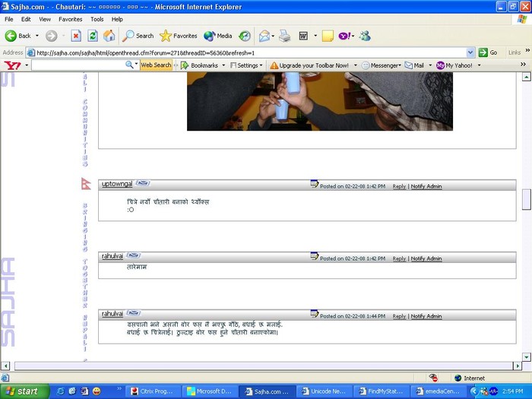Click Notify Admin on last rahulvai post
The image size is (532, 399).
(x=426, y=316)
